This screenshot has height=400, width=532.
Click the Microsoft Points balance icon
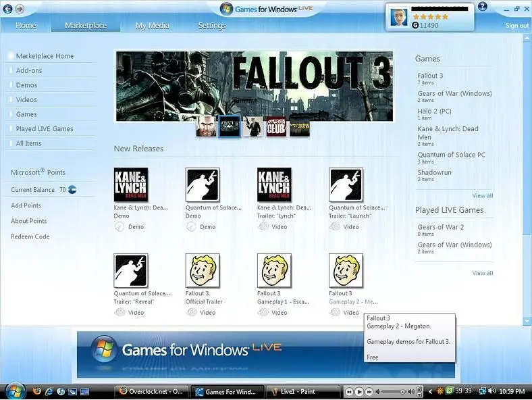pos(72,189)
